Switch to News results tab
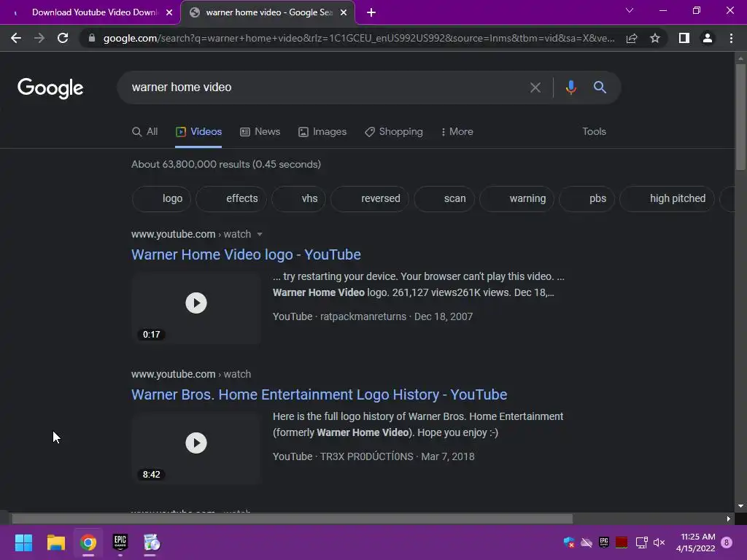Image resolution: width=747 pixels, height=560 pixels. pyautogui.click(x=260, y=132)
